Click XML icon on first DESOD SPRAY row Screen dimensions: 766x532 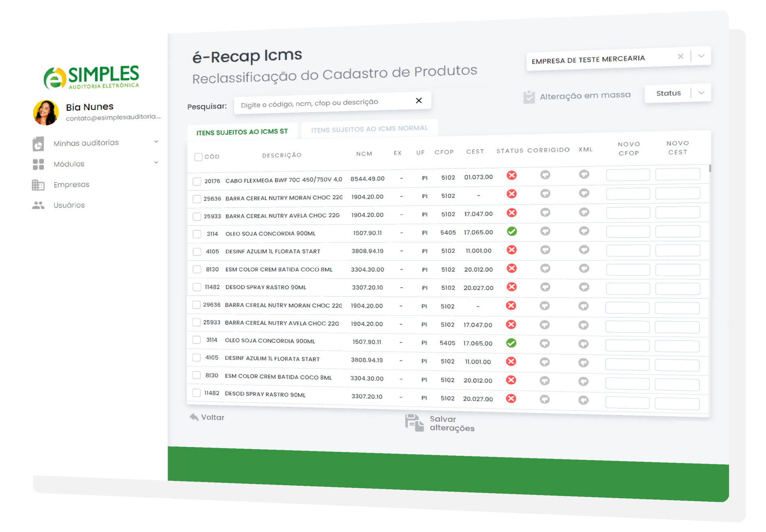tap(584, 287)
